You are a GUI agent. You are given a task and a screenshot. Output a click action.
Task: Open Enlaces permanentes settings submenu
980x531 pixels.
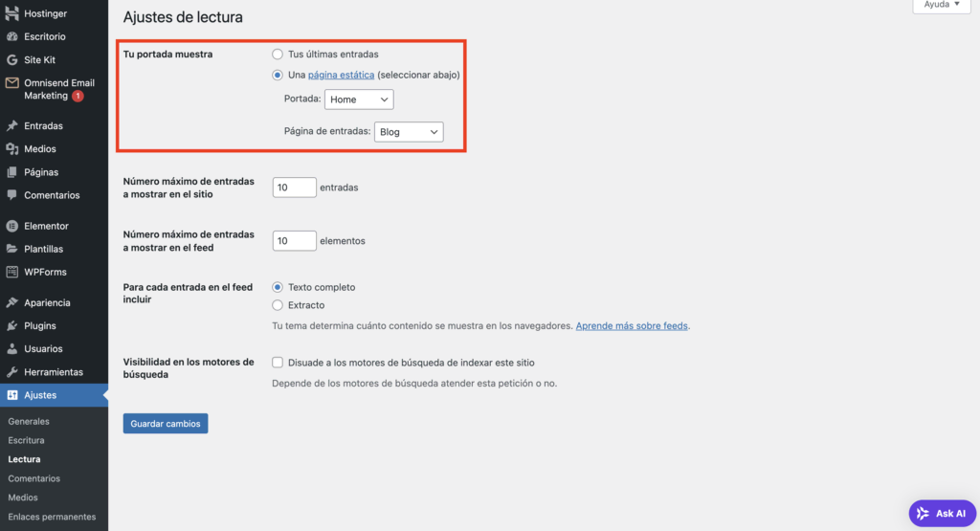[52, 517]
